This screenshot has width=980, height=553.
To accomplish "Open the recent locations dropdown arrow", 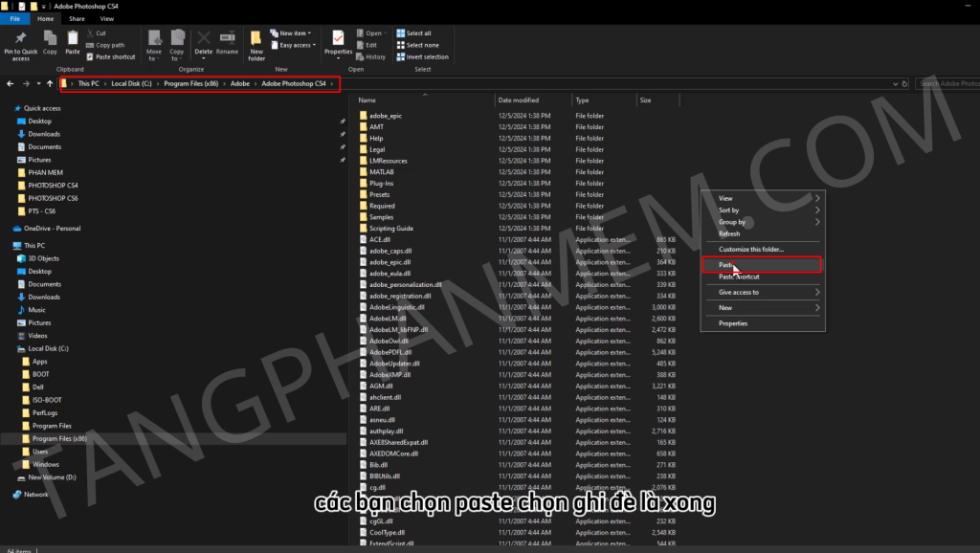I will 37,84.
